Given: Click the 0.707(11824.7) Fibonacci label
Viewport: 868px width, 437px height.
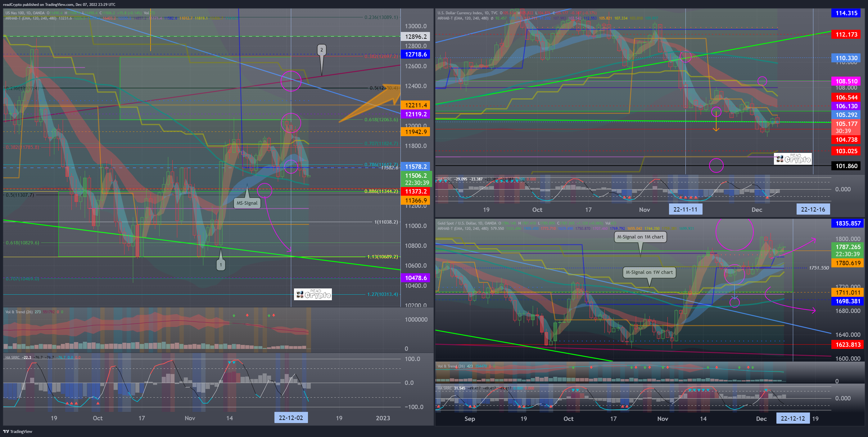Looking at the screenshot, I should (x=381, y=143).
